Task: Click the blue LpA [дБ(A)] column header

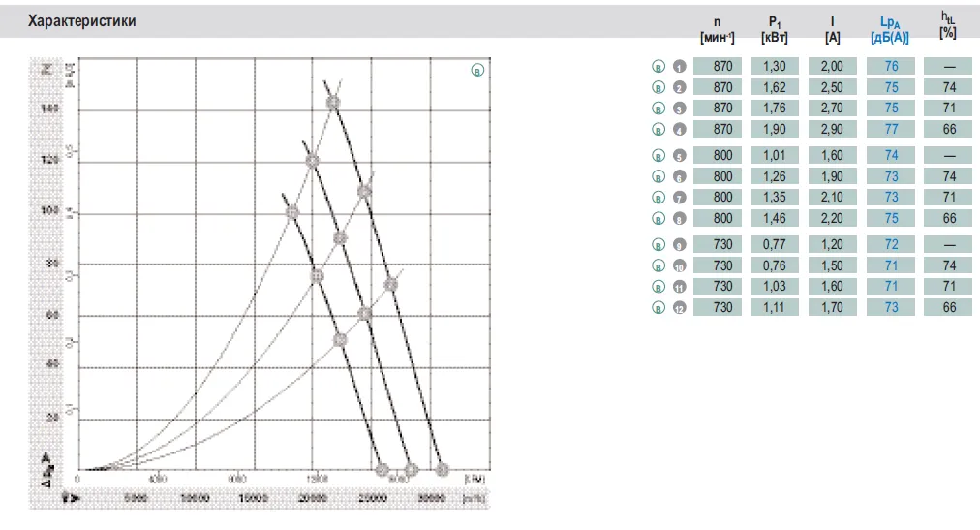Action: tap(889, 29)
